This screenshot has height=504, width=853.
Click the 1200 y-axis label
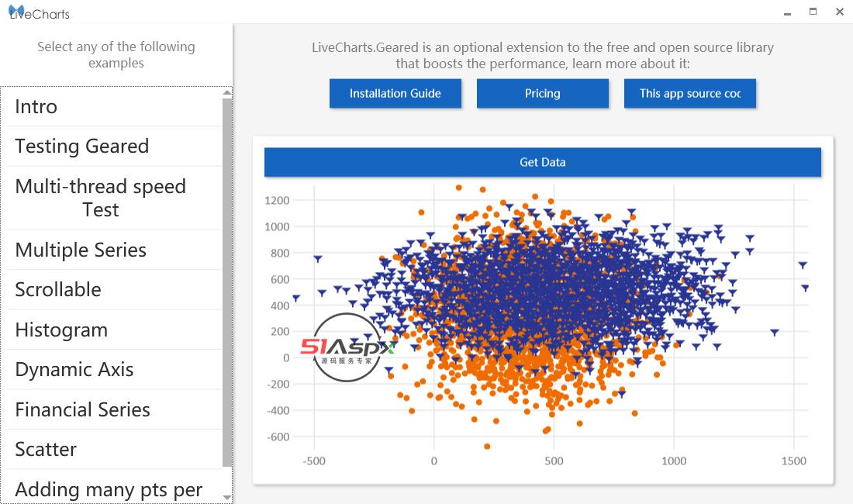pos(277,201)
